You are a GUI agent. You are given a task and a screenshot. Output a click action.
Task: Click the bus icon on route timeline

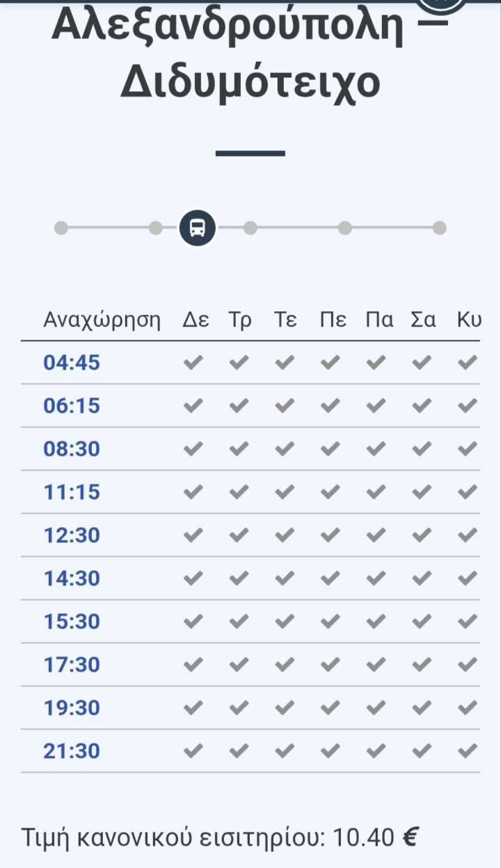click(x=198, y=228)
